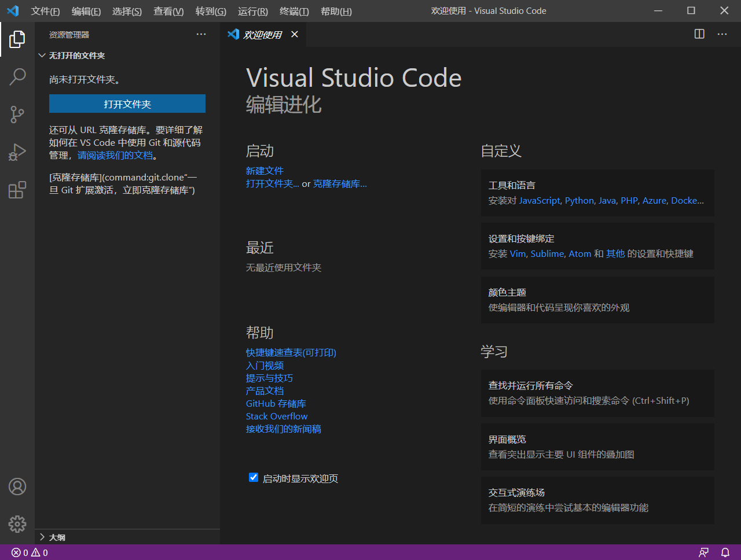
Task: Click the PHP language link
Action: [629, 200]
